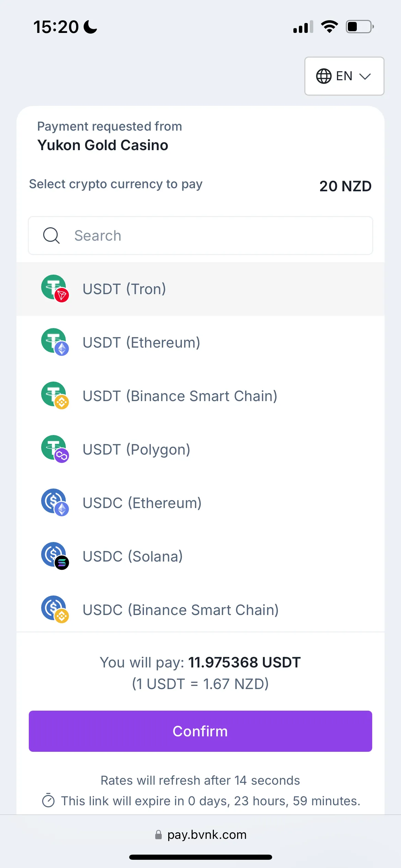Click the globe language icon

324,76
